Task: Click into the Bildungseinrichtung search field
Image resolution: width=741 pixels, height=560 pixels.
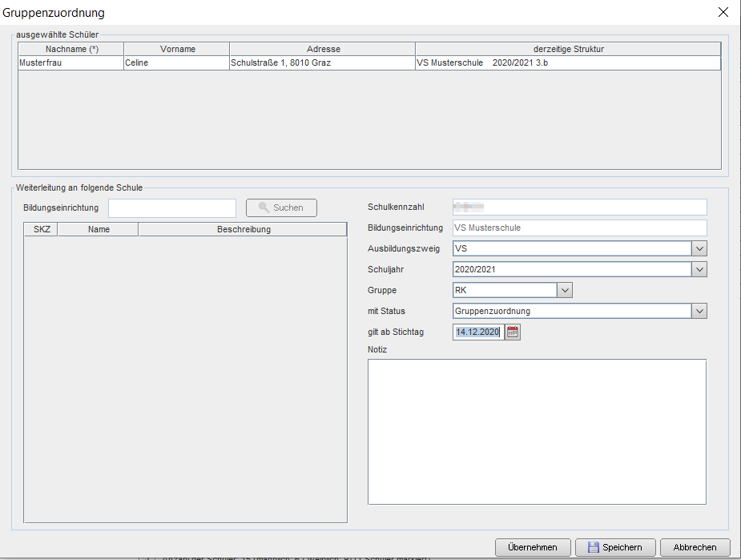Action: pyautogui.click(x=171, y=207)
